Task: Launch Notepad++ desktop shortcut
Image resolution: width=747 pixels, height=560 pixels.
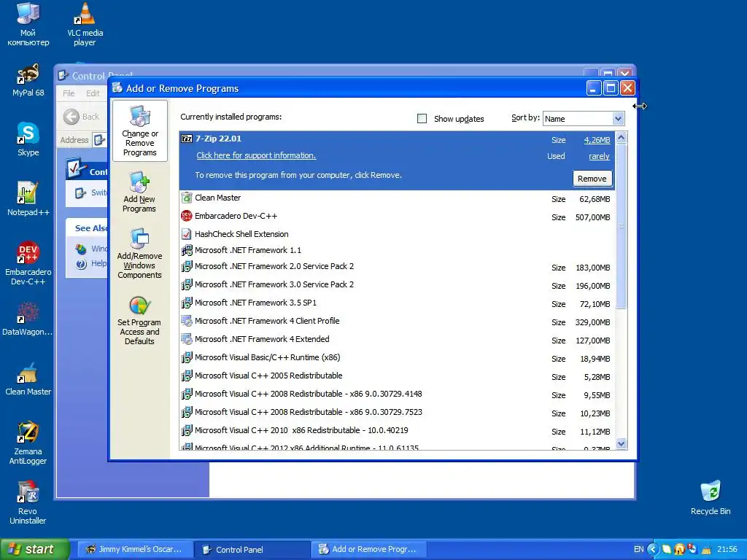Action: click(x=28, y=193)
